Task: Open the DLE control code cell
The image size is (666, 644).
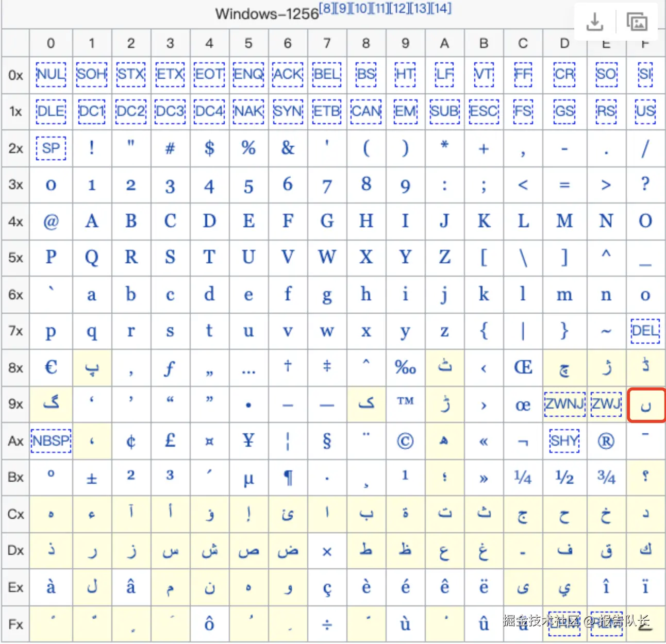Action: 51,111
